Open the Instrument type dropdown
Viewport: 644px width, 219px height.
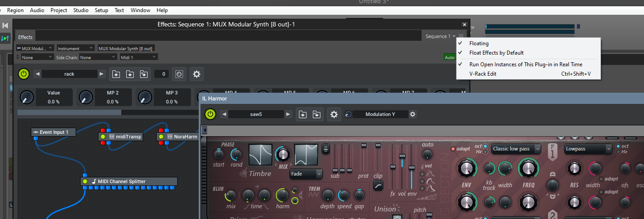76,48
